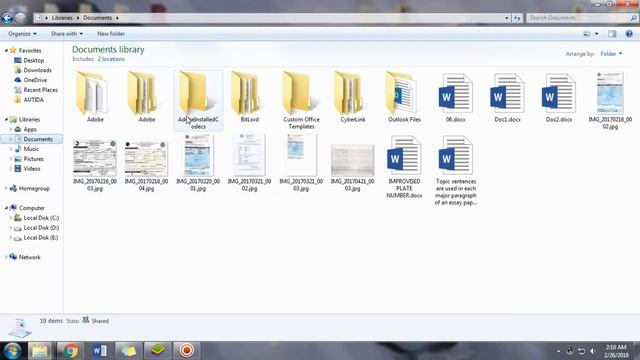Expand the Documents library tree arrow
The image size is (640, 360).
coord(11,139)
